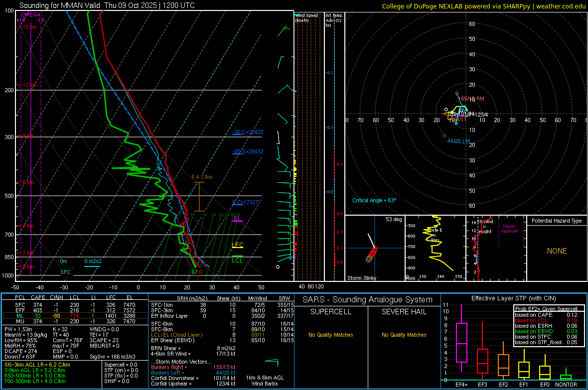Click the '155/15 RM' hodograph label

point(471,99)
